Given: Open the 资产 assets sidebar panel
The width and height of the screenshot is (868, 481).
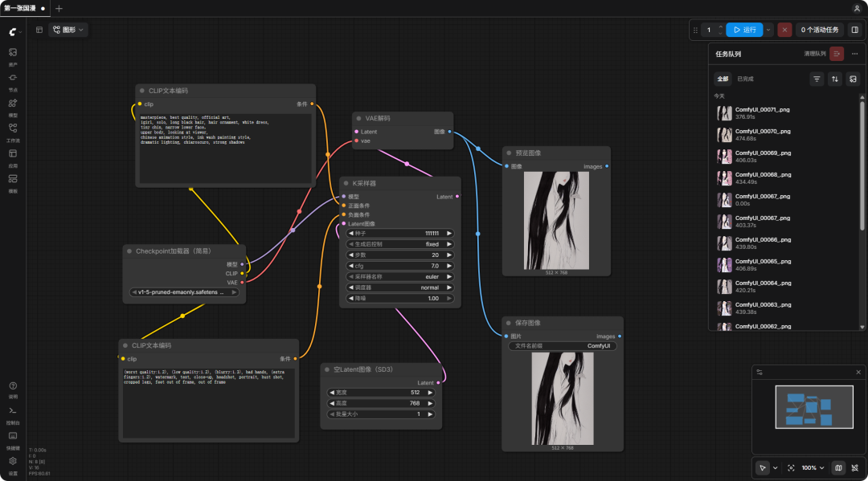Looking at the screenshot, I should [13, 56].
